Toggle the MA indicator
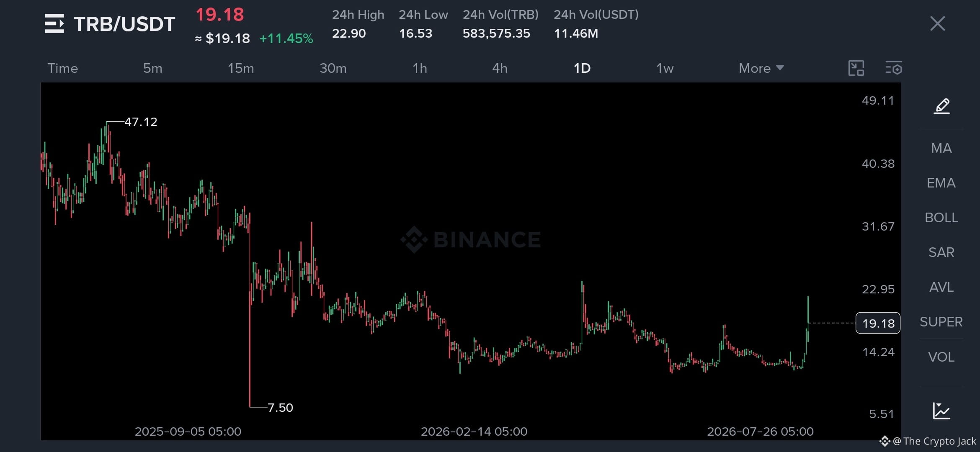980x452 pixels. click(941, 148)
